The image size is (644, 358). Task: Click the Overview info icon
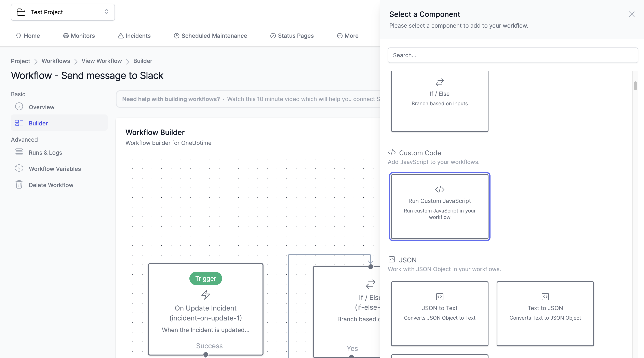pos(19,106)
